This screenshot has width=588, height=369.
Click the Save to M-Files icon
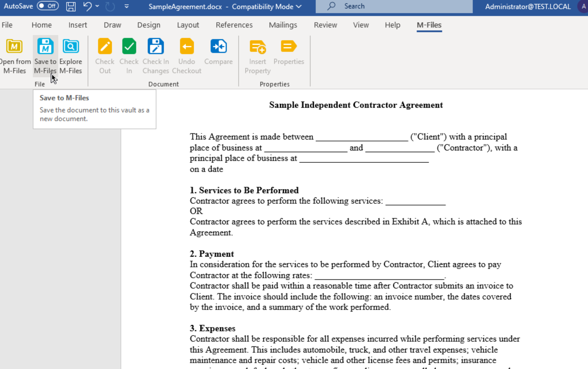[x=45, y=46]
